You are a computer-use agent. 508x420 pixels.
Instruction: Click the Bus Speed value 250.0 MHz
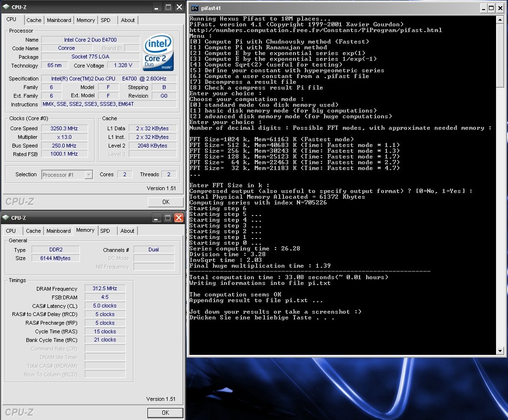tap(64, 146)
